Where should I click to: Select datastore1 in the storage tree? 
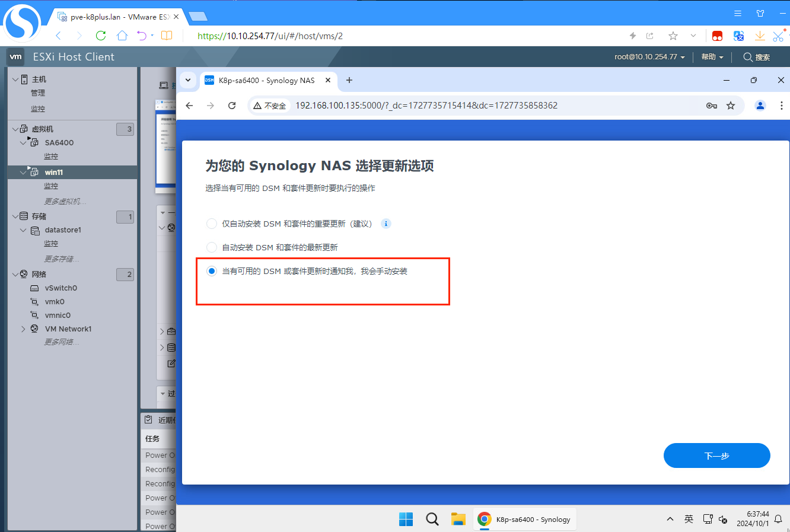point(63,230)
